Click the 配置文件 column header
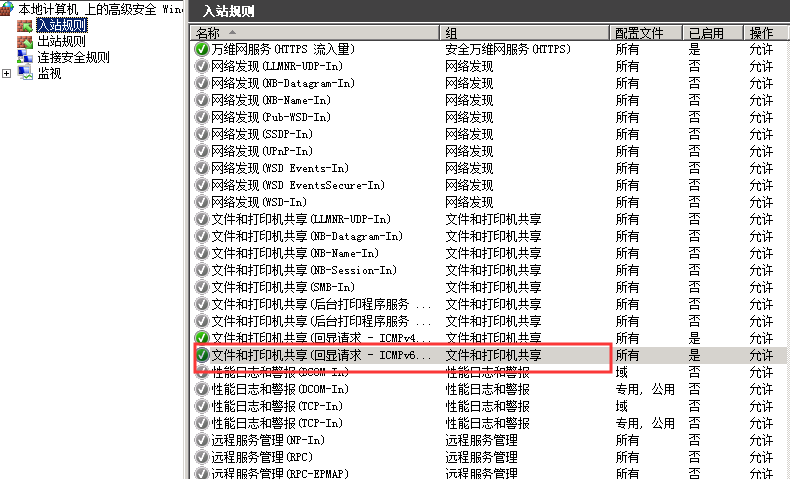This screenshot has width=790, height=479. [645, 33]
